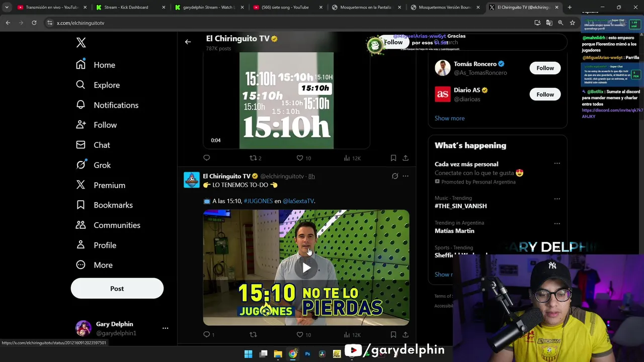View analytics of the 15:10h video post
This screenshot has width=644, height=362.
pyautogui.click(x=352, y=158)
